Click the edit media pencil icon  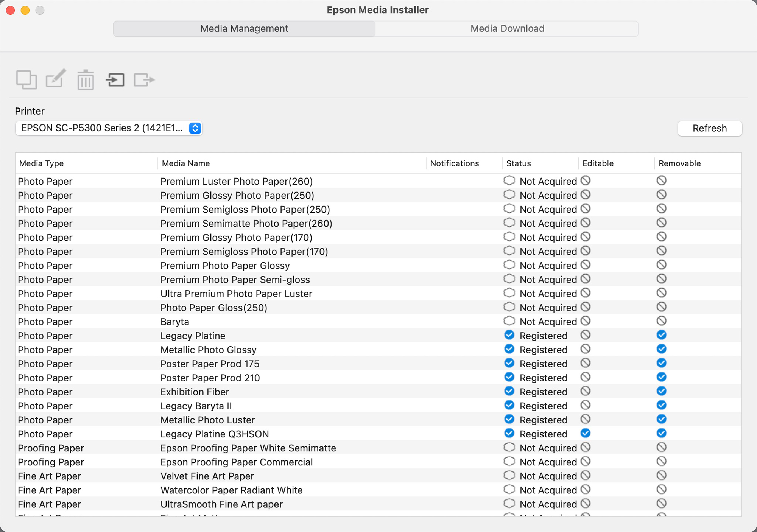(56, 78)
